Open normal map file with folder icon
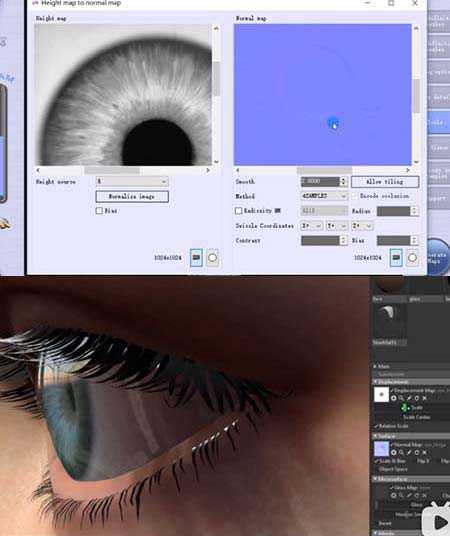 (x=396, y=257)
